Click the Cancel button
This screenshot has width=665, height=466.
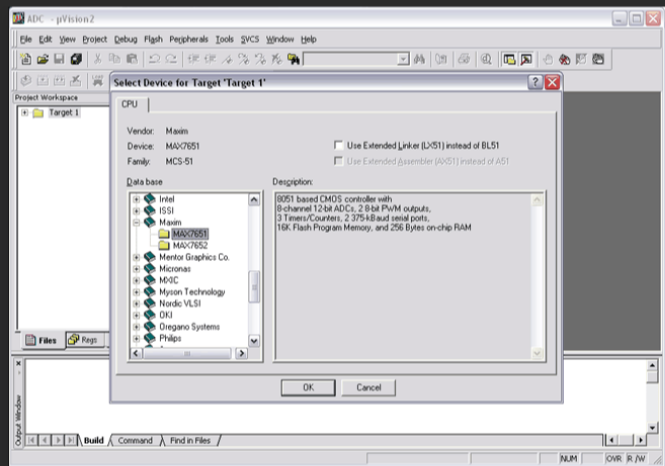369,388
